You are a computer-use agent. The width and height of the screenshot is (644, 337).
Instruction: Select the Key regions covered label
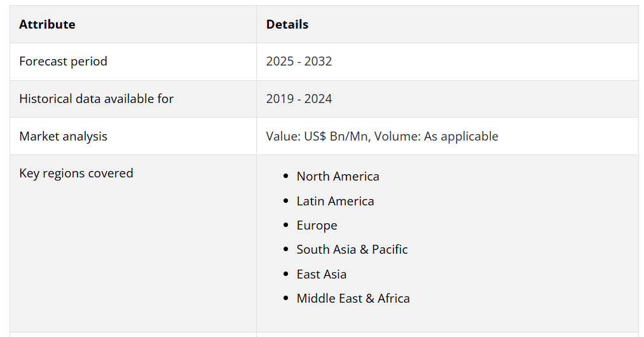pyautogui.click(x=76, y=173)
